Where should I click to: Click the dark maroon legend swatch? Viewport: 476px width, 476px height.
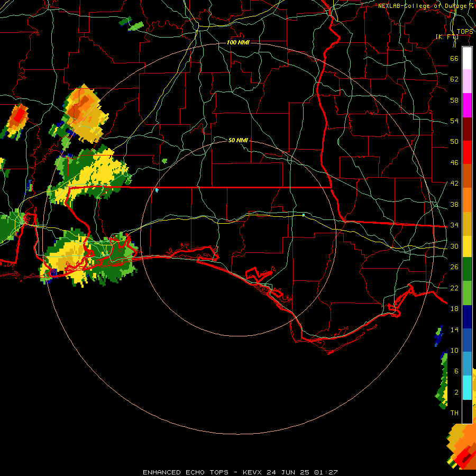click(x=467, y=129)
